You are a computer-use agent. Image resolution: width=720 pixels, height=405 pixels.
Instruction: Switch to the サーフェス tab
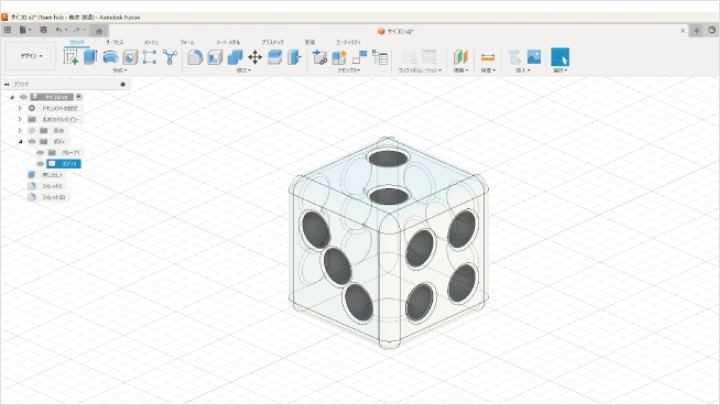click(x=114, y=42)
